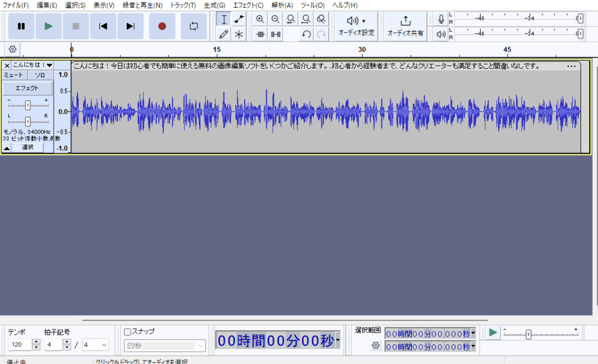Click the オーディオ共有 button
The width and height of the screenshot is (598, 364).
click(x=405, y=26)
